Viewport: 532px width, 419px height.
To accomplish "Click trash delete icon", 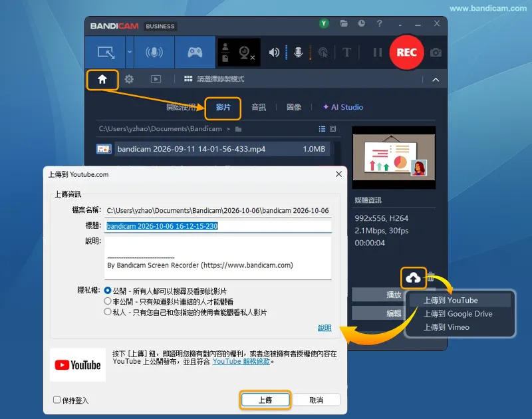I will coord(430,277).
